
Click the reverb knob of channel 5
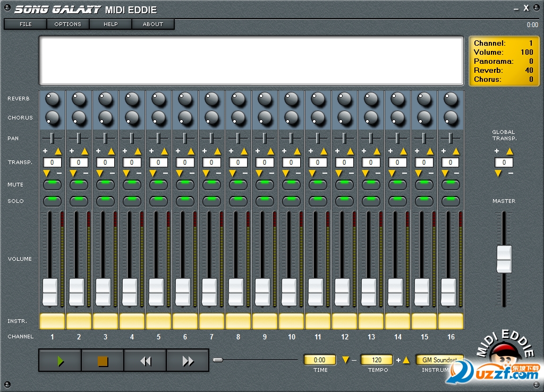(158, 99)
